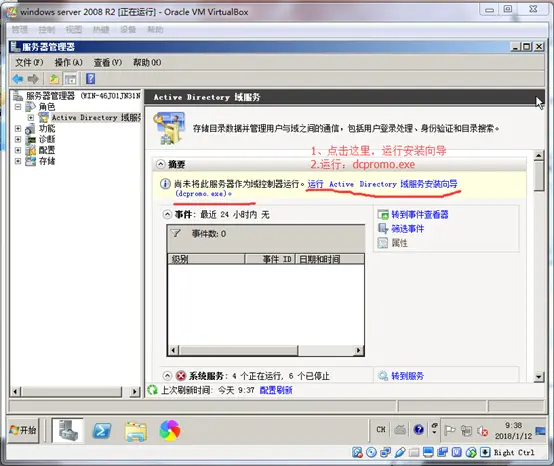Open Server Manager taskbar icon

(68, 430)
